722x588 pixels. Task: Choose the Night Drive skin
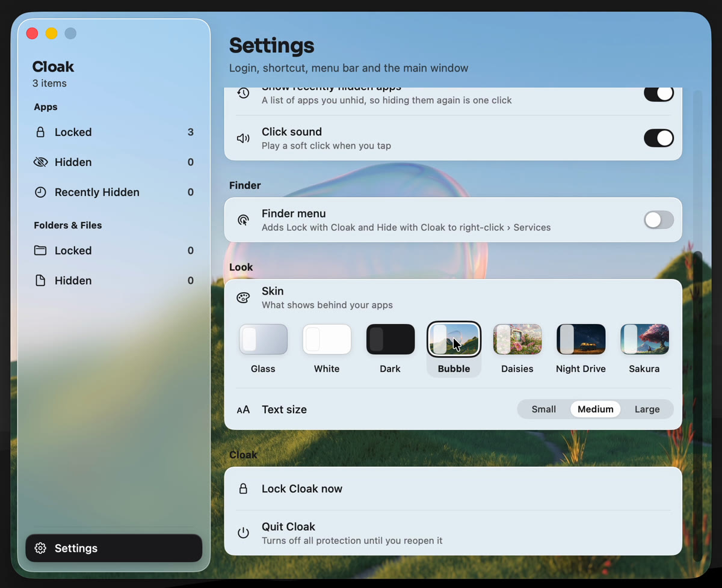[x=581, y=339]
